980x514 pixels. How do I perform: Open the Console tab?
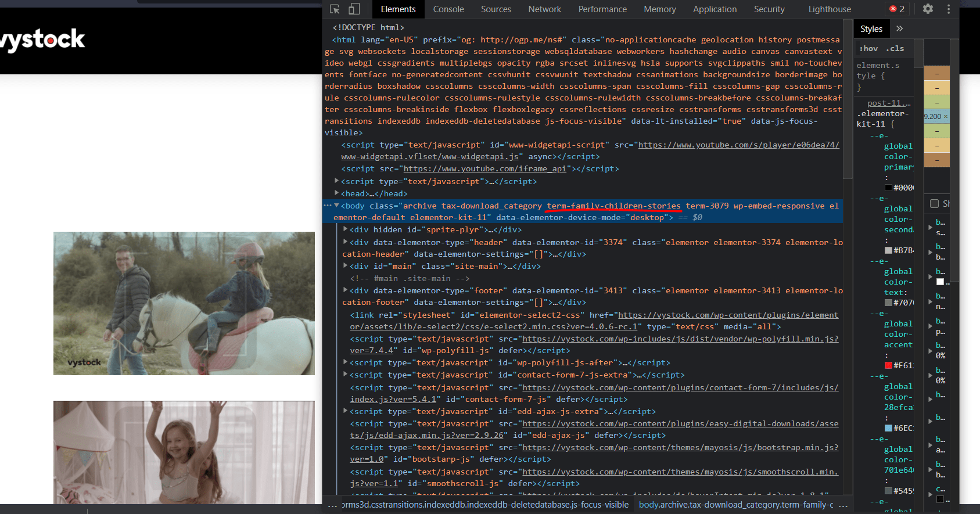coord(448,9)
